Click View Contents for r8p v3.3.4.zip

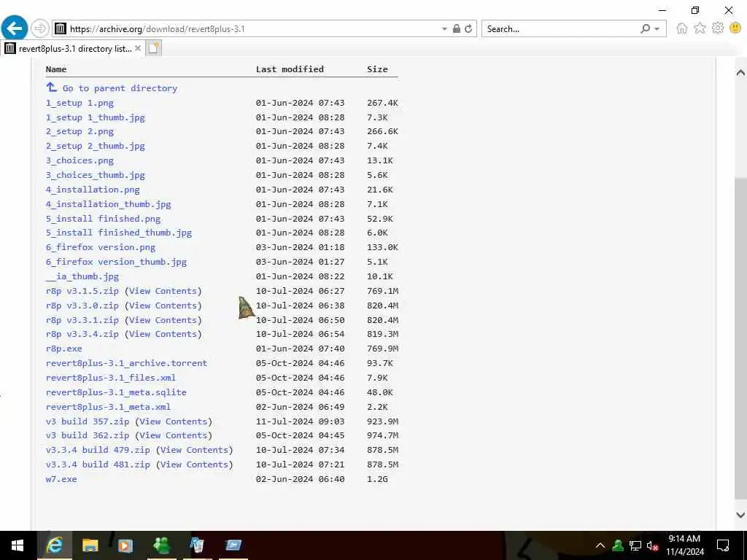[163, 334]
